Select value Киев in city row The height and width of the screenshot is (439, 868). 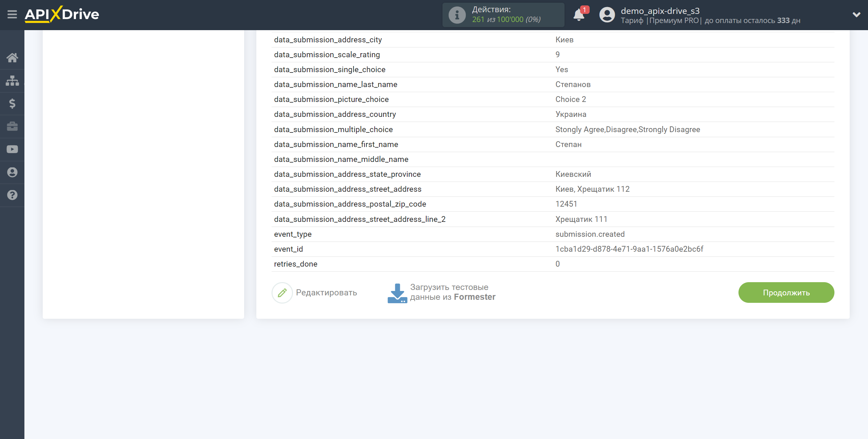coord(564,40)
